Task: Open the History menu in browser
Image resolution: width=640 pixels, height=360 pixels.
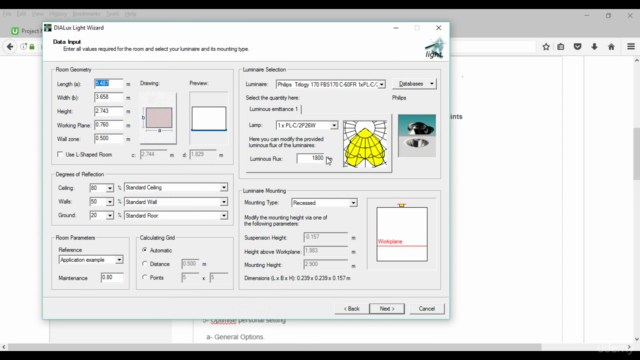Action: coord(58,14)
